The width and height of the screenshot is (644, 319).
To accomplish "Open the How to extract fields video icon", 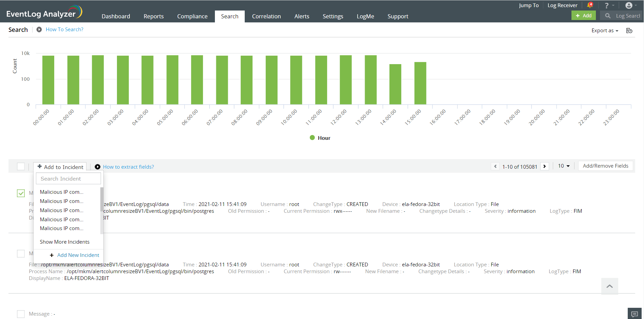I will pyautogui.click(x=98, y=167).
